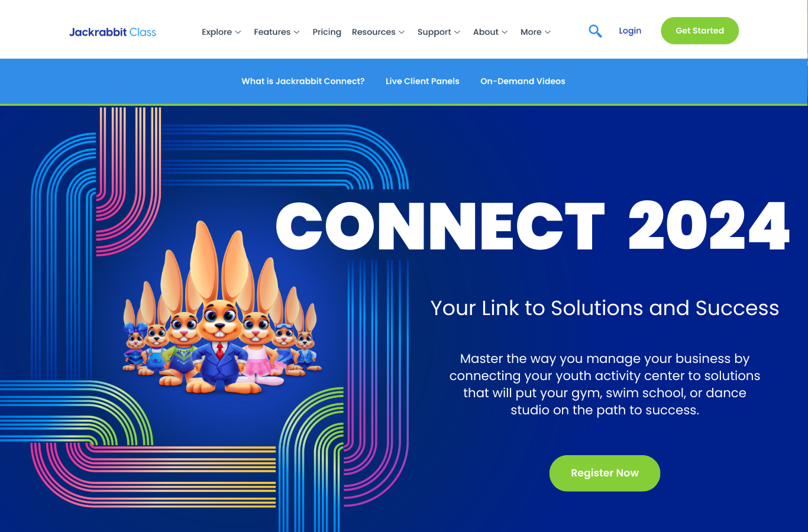The width and height of the screenshot is (808, 532).
Task: Select What is Jackrabbit Connect? tab
Action: click(x=303, y=81)
